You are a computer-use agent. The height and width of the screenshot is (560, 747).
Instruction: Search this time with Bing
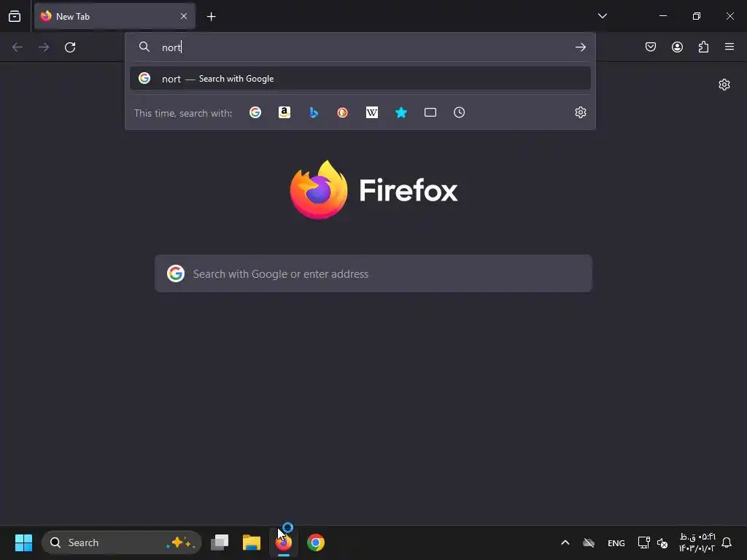314,112
